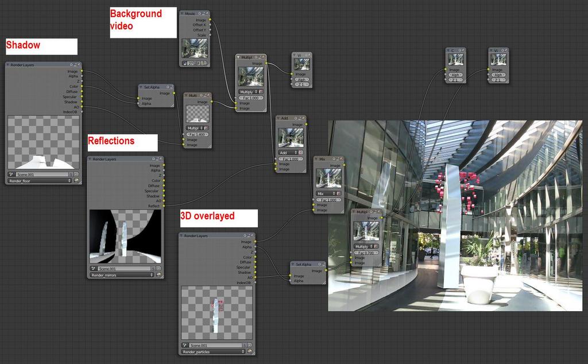Collapse the upper Set Alpha node
The image size is (588, 364).
click(x=141, y=87)
